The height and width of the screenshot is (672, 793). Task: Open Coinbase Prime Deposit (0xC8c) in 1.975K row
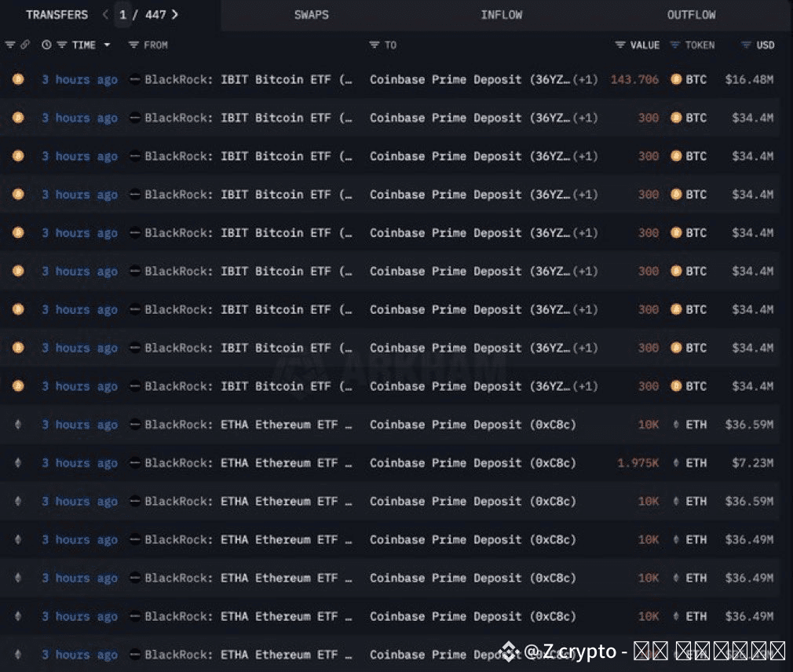[x=473, y=462]
